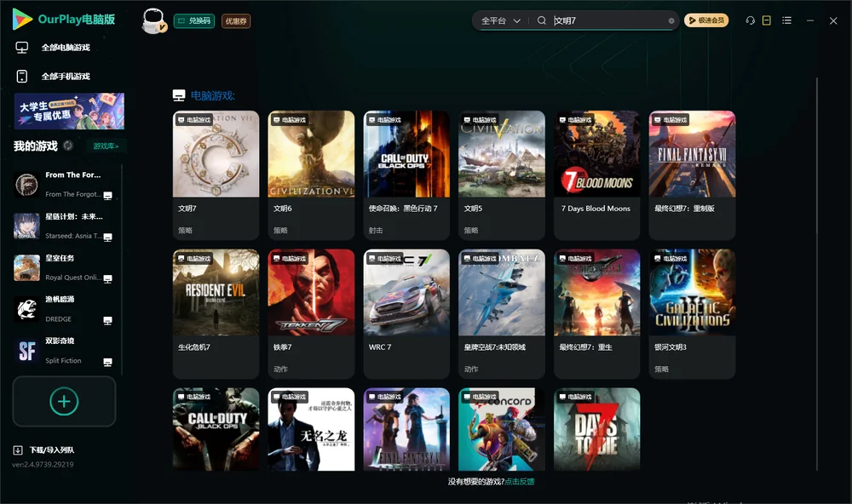This screenshot has width=852, height=504.
Task: Expand the 全平台 platform dropdown
Action: coord(500,20)
